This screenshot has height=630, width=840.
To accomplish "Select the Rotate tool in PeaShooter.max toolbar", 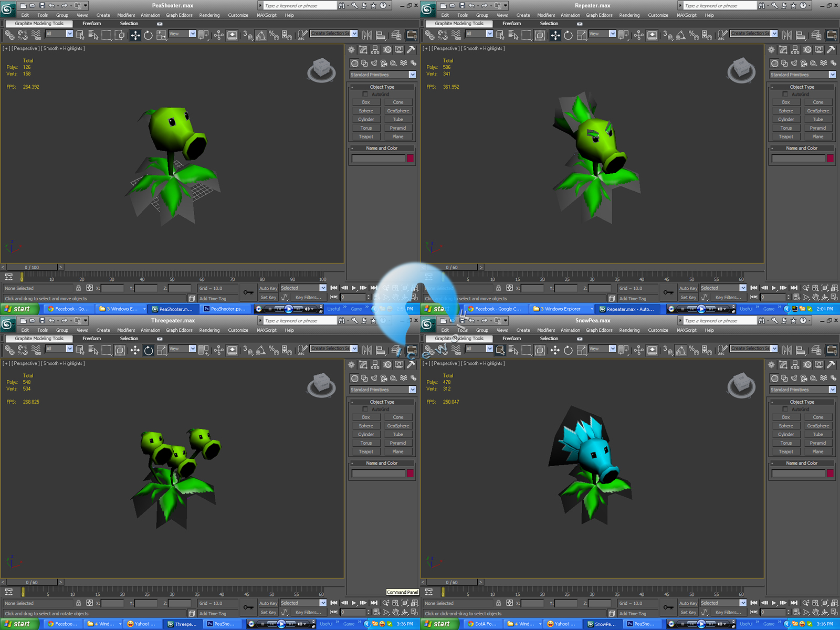I will point(148,35).
